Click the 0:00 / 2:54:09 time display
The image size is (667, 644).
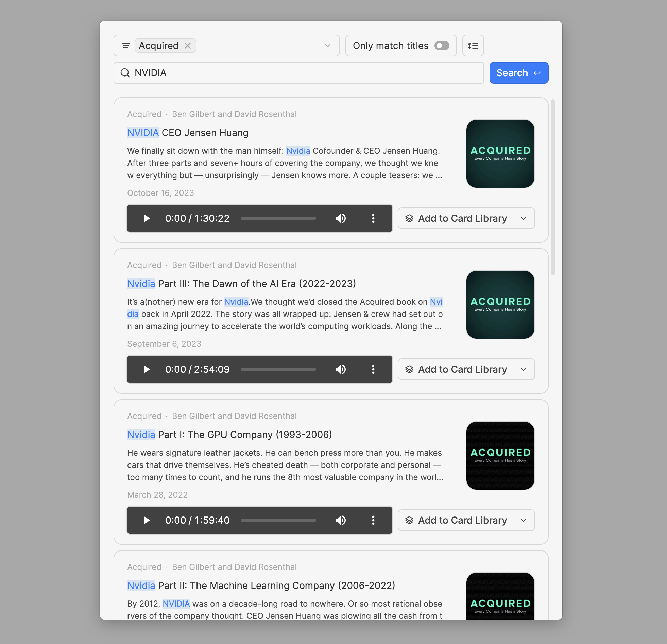click(x=198, y=369)
